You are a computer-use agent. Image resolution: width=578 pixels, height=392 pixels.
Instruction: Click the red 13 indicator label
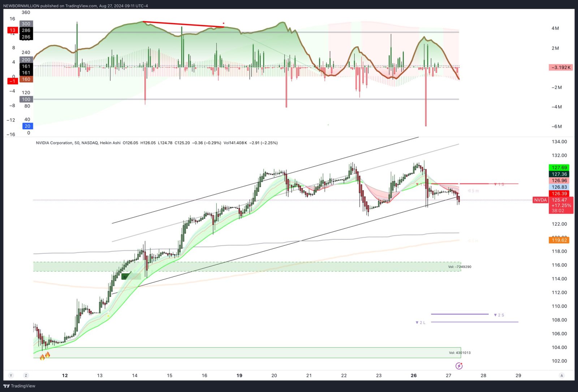(x=13, y=30)
